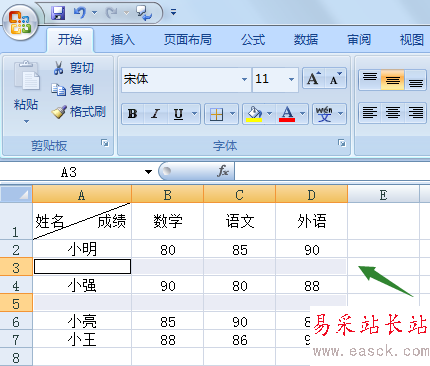
Task: Go to the 数据 tab
Action: coord(306,40)
